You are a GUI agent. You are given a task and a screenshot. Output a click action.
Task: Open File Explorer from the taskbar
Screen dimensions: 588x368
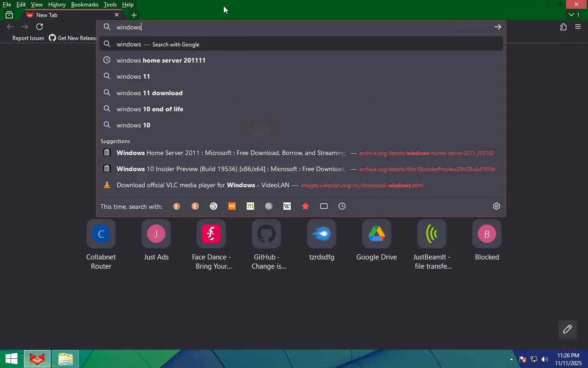(x=65, y=359)
